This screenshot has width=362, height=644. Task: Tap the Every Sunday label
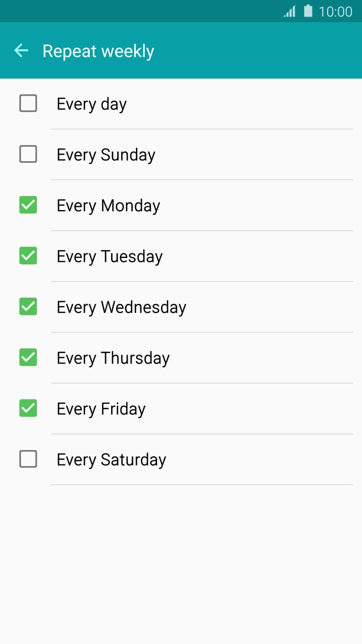pyautogui.click(x=106, y=154)
